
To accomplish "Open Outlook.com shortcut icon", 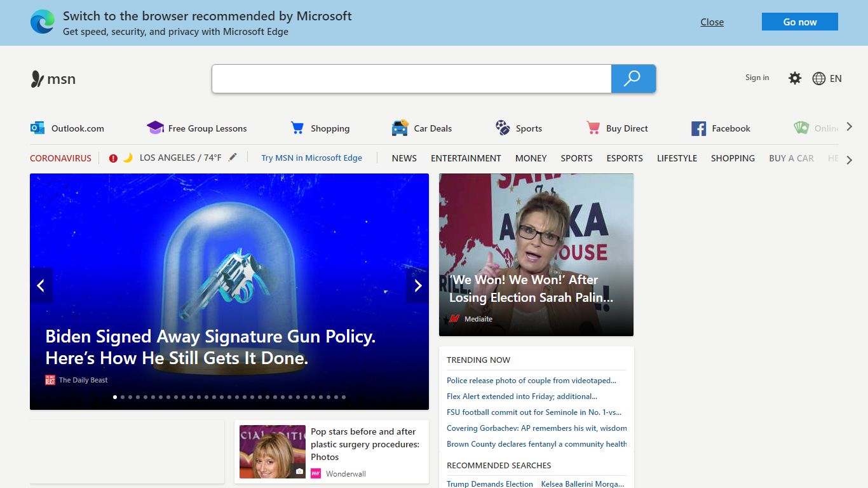I will 37,128.
